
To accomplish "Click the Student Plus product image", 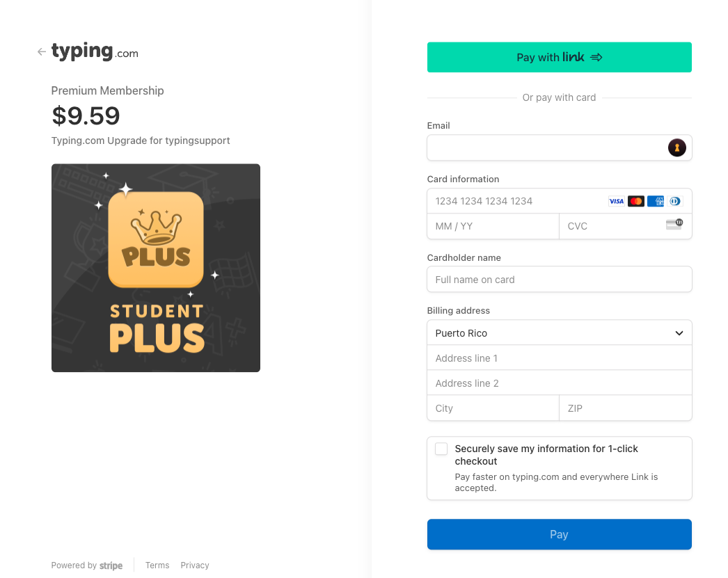I will 156,268.
